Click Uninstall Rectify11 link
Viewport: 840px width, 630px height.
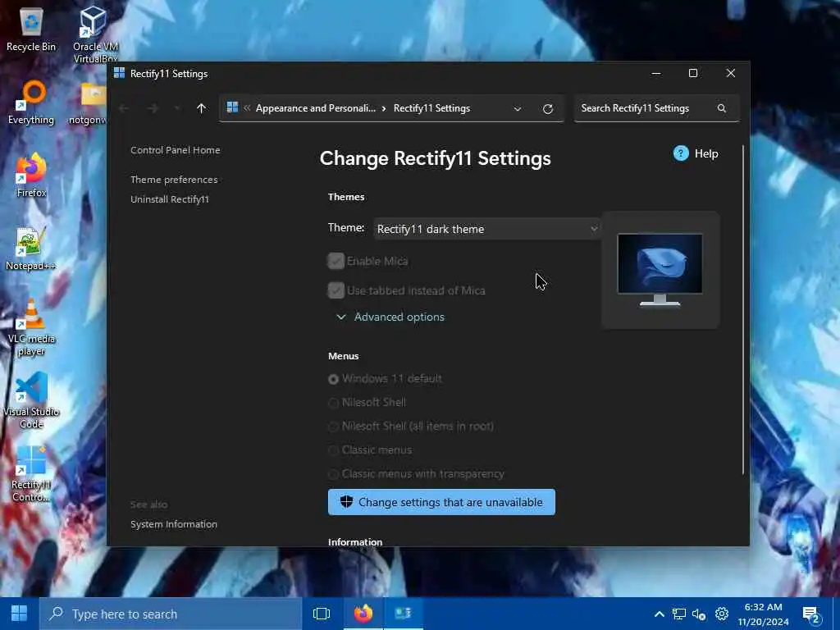pos(170,199)
